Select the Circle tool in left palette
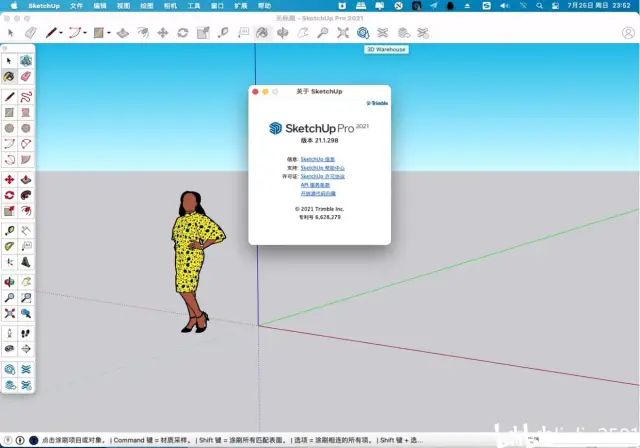The width and height of the screenshot is (640, 448). click(9, 128)
